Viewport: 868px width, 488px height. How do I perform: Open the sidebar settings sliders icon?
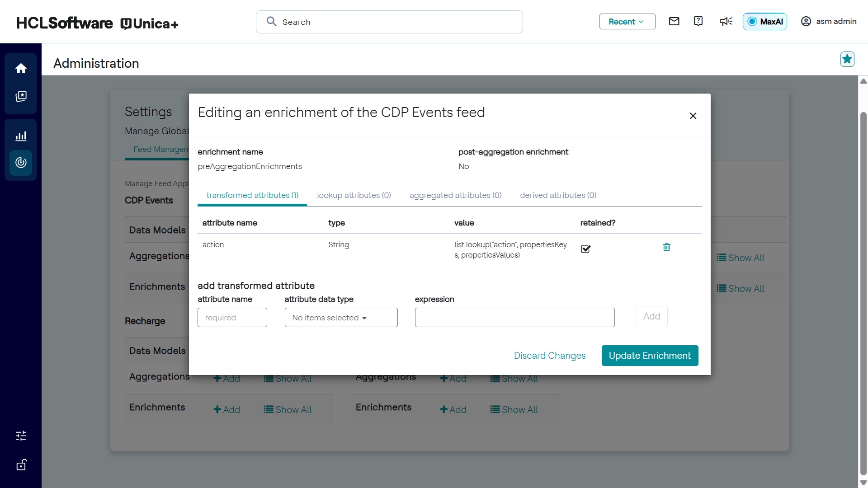(21, 436)
